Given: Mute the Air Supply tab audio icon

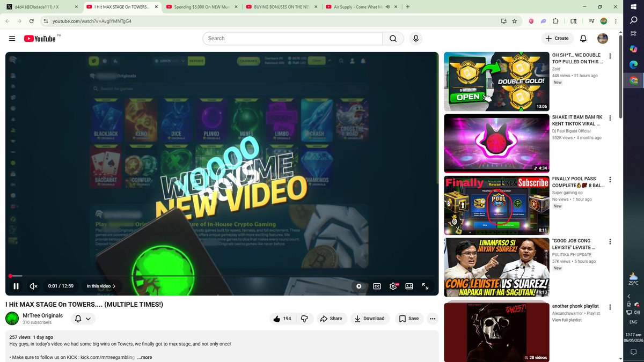Looking at the screenshot, I should 387,7.
